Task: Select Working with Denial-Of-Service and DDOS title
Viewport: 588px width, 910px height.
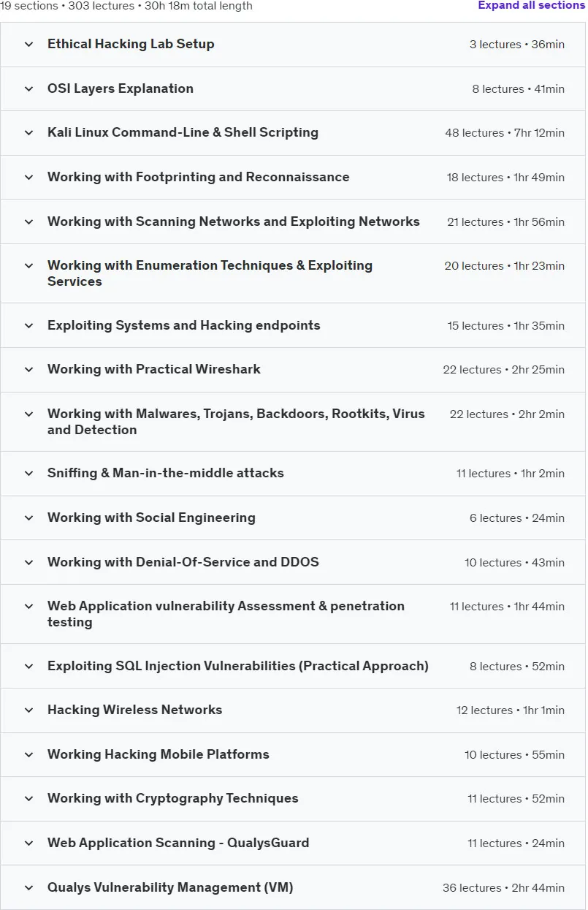Action: point(183,563)
